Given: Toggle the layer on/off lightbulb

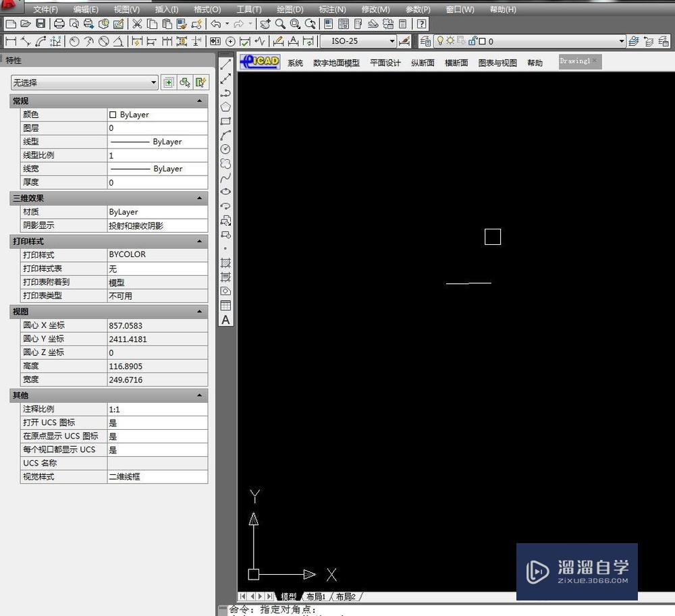Looking at the screenshot, I should [439, 40].
